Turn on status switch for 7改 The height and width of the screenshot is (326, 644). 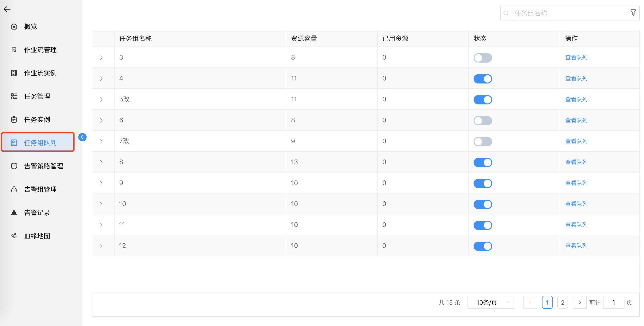tap(482, 141)
